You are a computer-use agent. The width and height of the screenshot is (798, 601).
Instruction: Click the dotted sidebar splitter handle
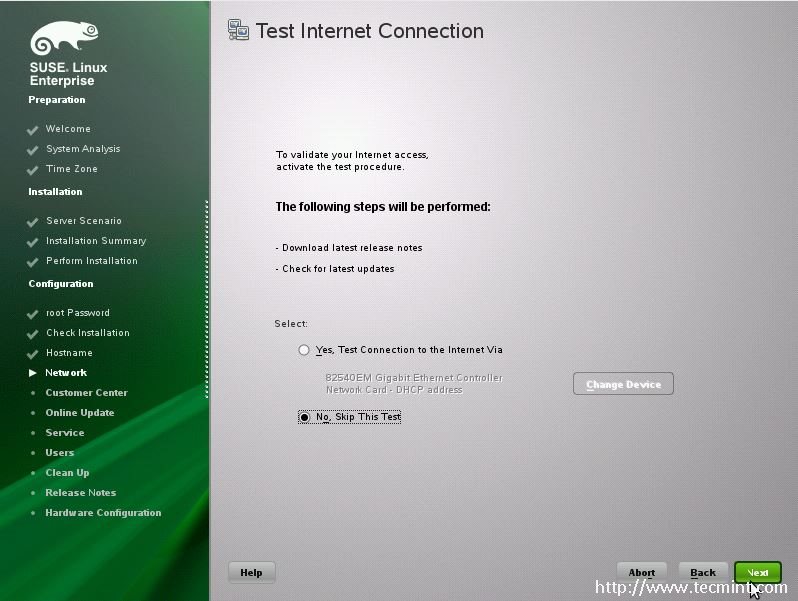pyautogui.click(x=207, y=299)
